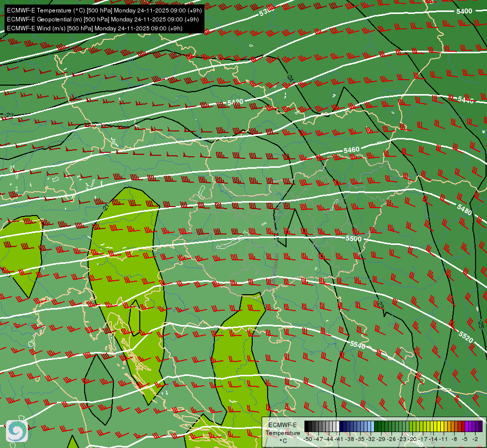The image size is (487, 448).
Task: Click the 5440 geopotential contour label
Action: 465,100
